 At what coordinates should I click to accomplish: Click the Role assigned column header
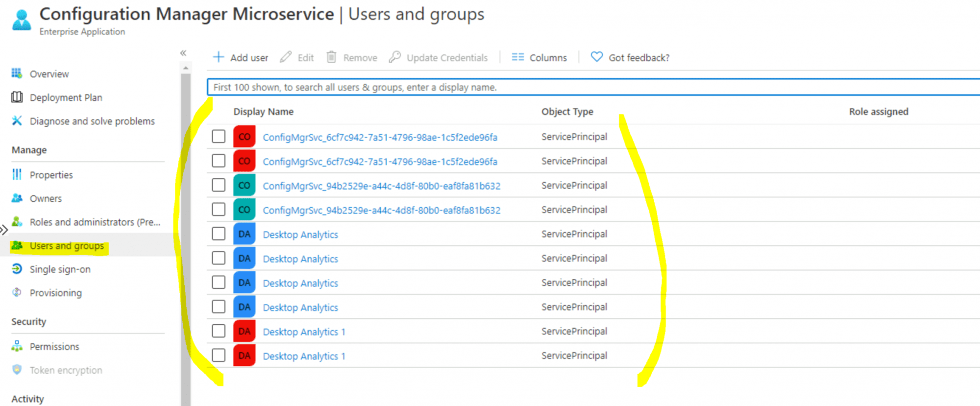(879, 112)
